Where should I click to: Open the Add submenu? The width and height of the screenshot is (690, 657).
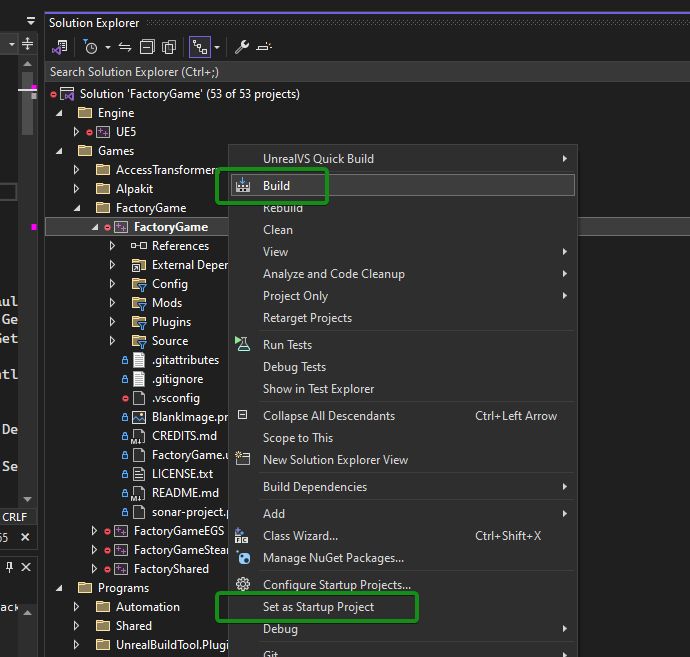(403, 514)
